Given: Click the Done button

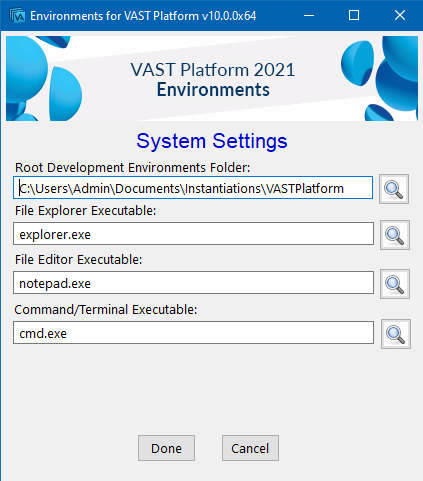Looking at the screenshot, I should pyautogui.click(x=166, y=448).
